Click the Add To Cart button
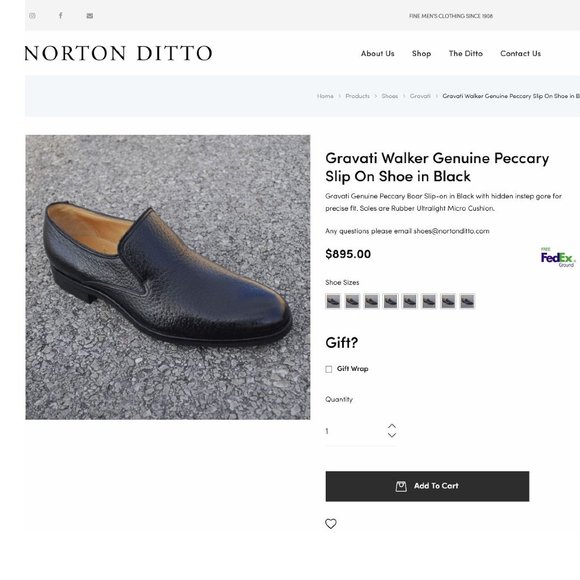580x580 pixels. [427, 486]
